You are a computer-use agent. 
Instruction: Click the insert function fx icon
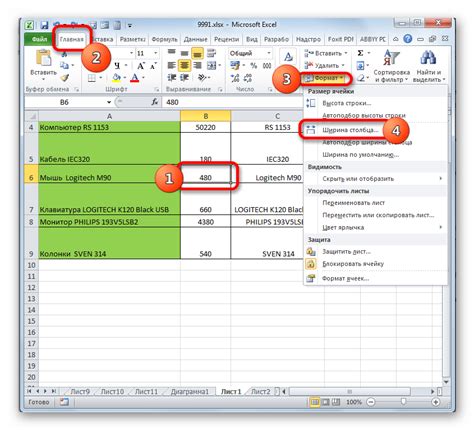pos(154,102)
